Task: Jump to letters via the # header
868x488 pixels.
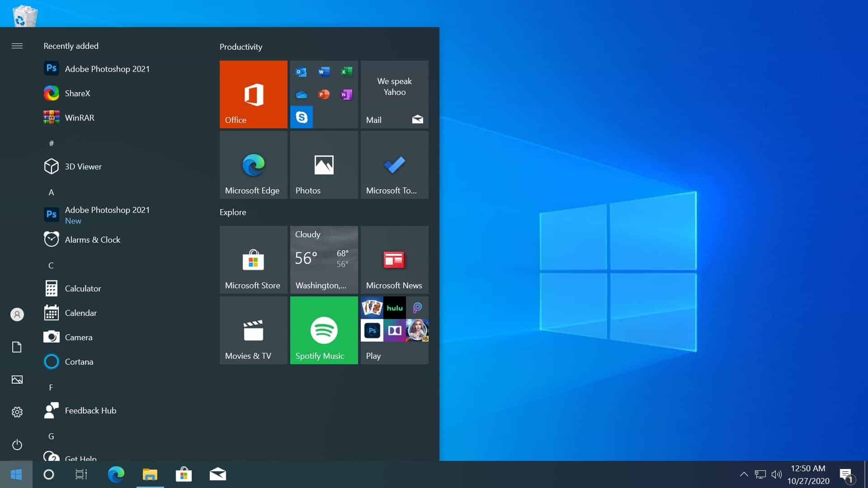Action: (51, 143)
